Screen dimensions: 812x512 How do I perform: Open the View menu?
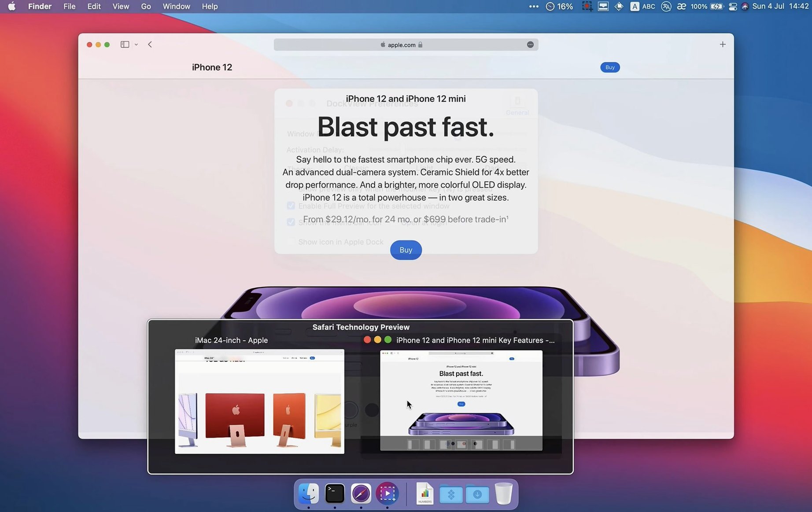coord(121,6)
